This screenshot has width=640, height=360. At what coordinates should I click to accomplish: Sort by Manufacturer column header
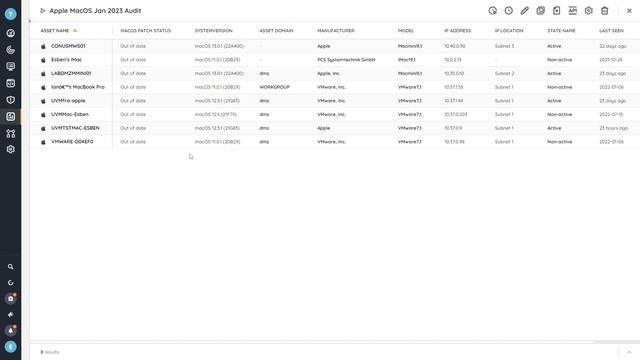[x=336, y=31]
